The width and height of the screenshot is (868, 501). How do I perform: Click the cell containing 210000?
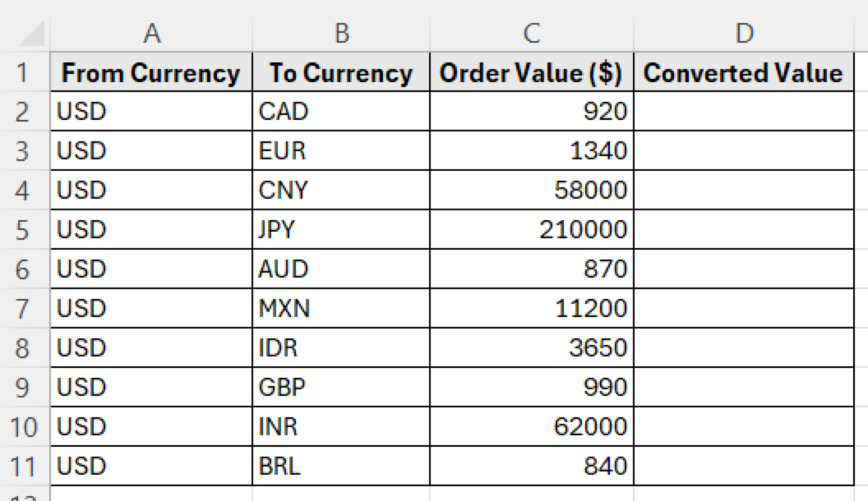coord(530,229)
